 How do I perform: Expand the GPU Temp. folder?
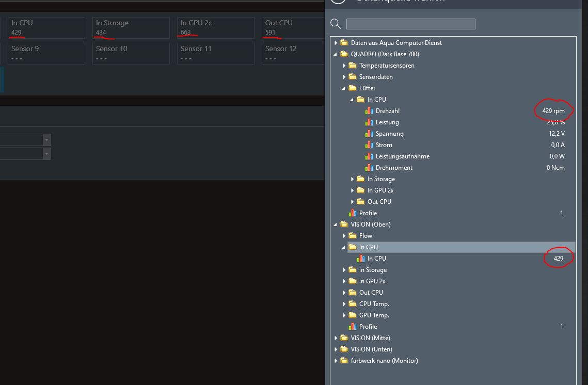tap(344, 315)
